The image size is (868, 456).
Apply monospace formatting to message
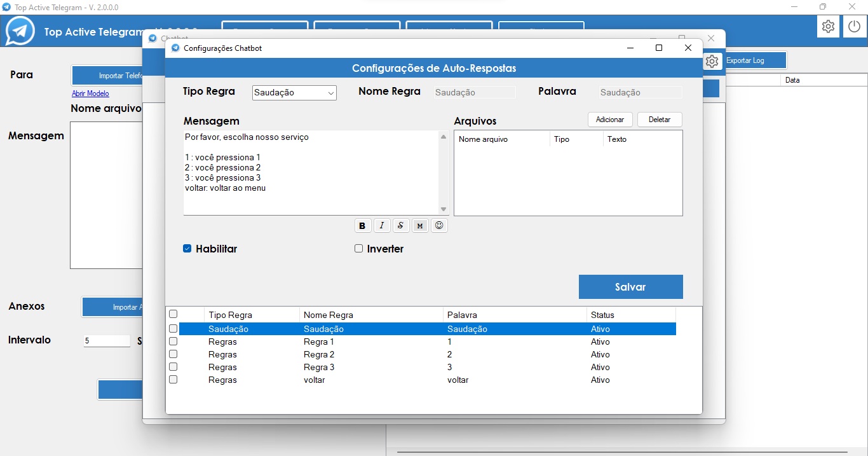coord(420,225)
